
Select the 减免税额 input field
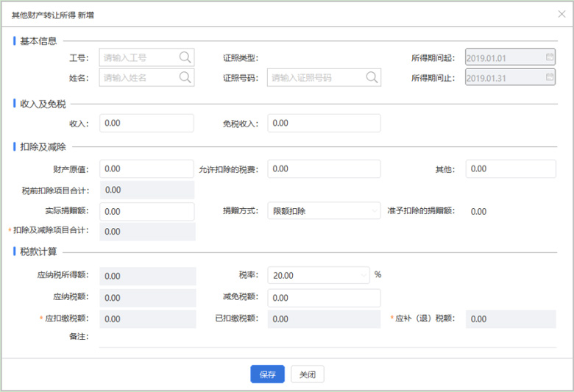pos(324,298)
